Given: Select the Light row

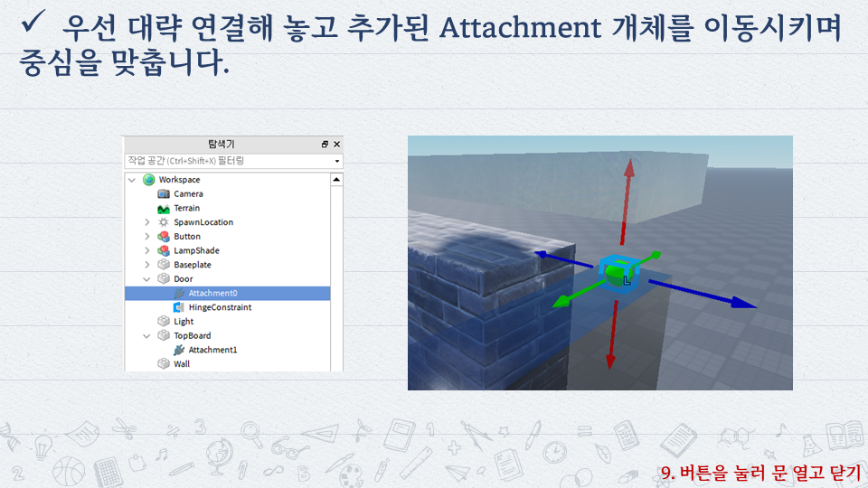Looking at the screenshot, I should 228,322.
